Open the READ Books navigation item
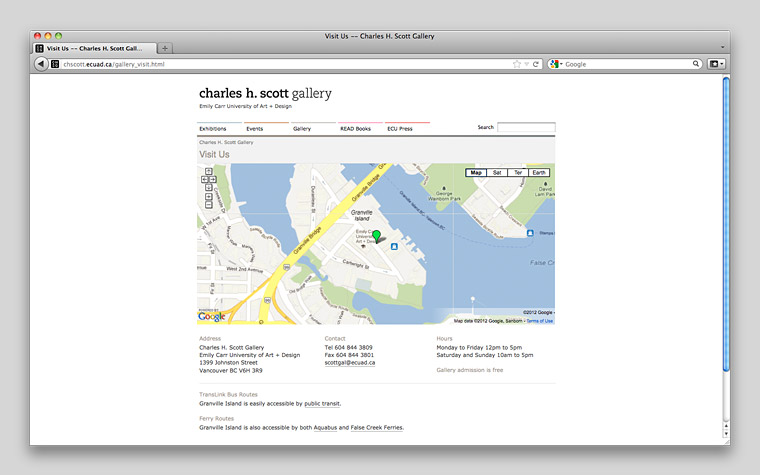The width and height of the screenshot is (760, 475). click(x=355, y=129)
